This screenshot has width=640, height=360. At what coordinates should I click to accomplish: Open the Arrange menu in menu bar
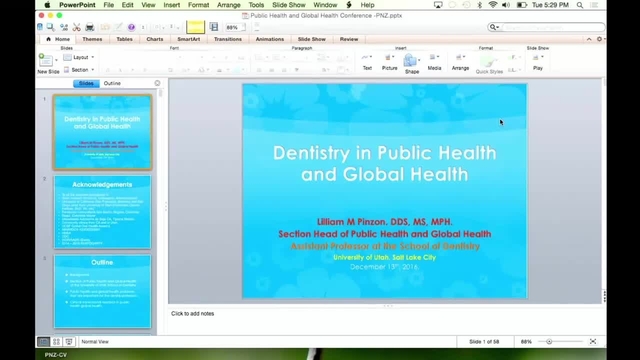(229, 5)
